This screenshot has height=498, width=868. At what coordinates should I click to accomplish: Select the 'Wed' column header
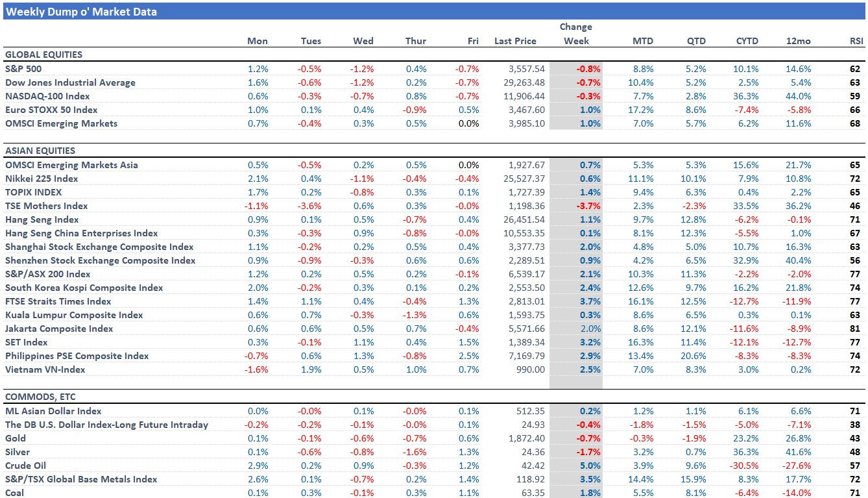(363, 41)
